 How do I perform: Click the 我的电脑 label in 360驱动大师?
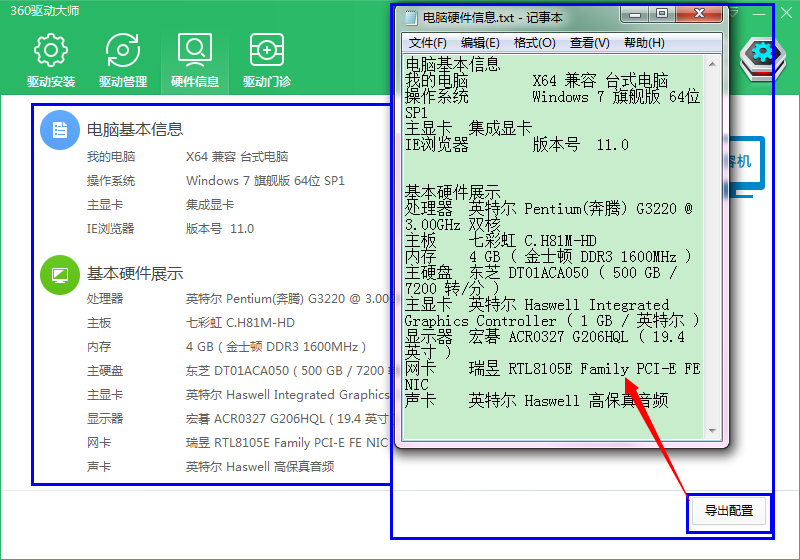tap(111, 157)
